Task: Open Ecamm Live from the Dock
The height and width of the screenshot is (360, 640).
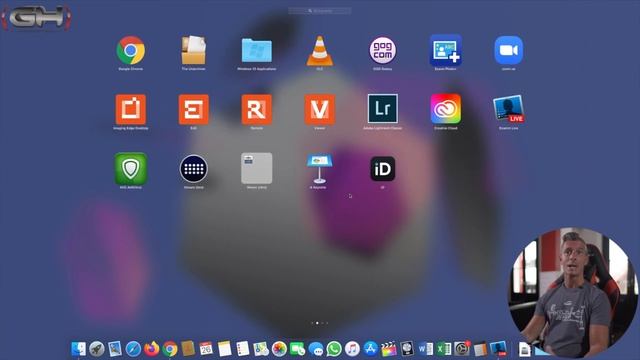Action: (x=498, y=349)
